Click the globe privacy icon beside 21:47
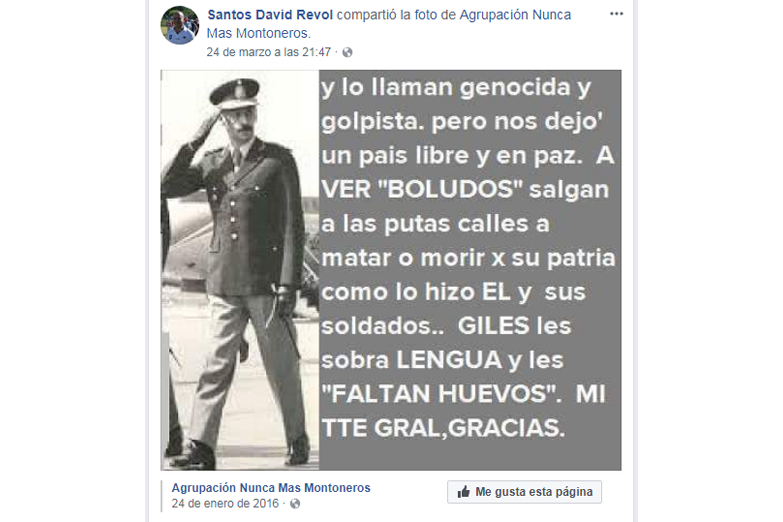 point(347,52)
